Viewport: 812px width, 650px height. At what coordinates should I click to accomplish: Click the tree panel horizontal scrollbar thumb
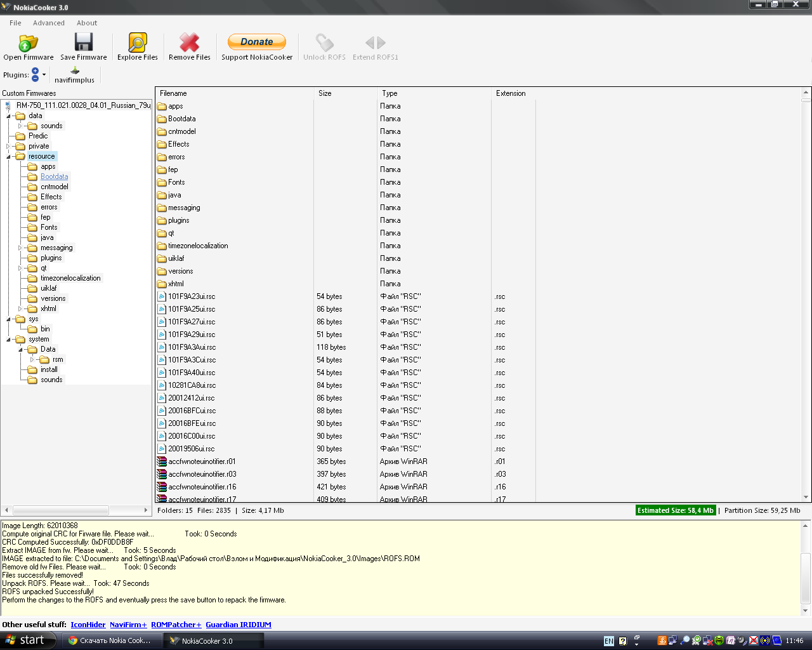pyautogui.click(x=61, y=510)
